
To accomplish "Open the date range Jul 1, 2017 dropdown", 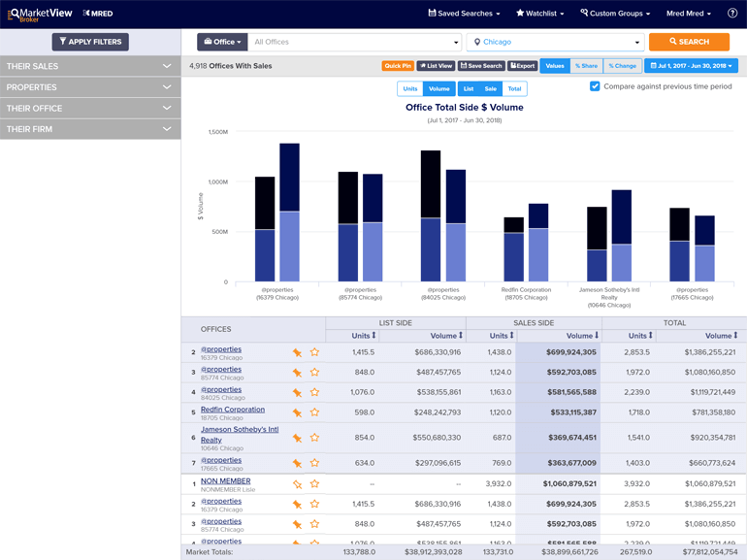I will pyautogui.click(x=691, y=66).
